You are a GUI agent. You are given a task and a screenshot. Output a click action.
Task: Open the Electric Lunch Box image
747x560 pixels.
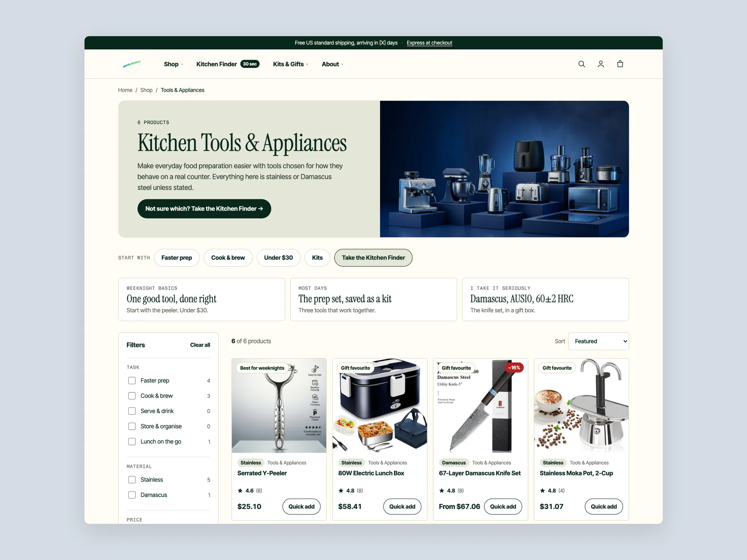(380, 406)
